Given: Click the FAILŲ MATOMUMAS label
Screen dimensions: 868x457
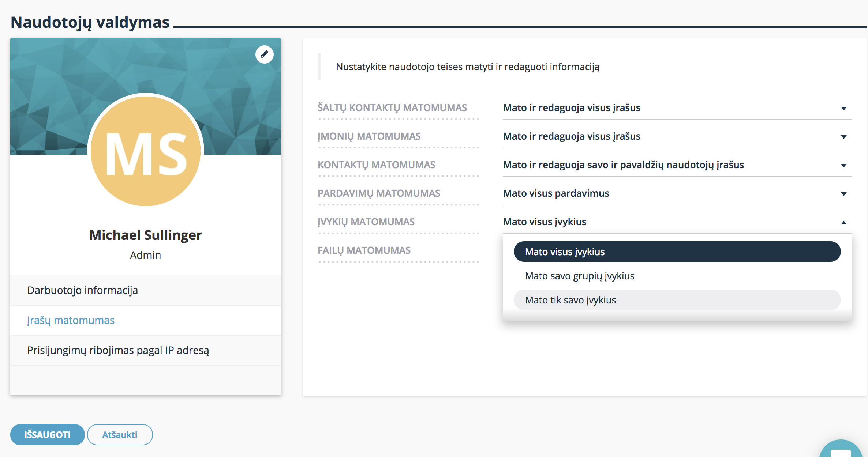Looking at the screenshot, I should pyautogui.click(x=364, y=250).
